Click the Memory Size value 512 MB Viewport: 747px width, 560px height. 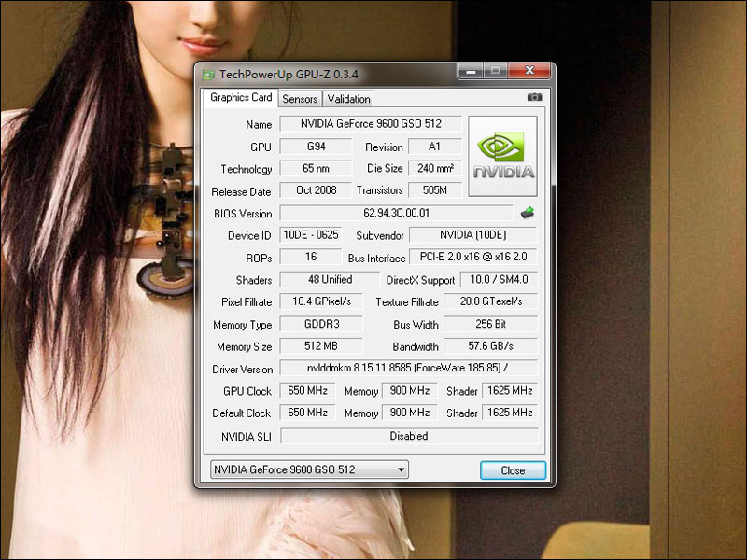pyautogui.click(x=321, y=346)
